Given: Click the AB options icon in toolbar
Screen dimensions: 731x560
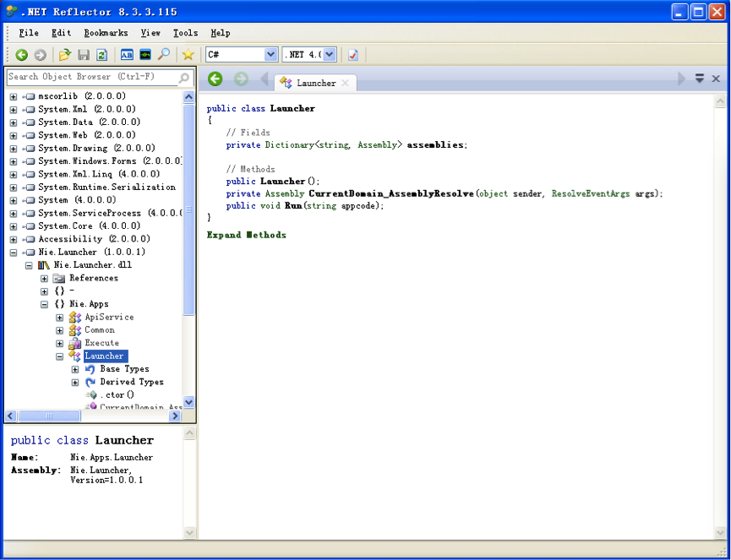Looking at the screenshot, I should 127,55.
